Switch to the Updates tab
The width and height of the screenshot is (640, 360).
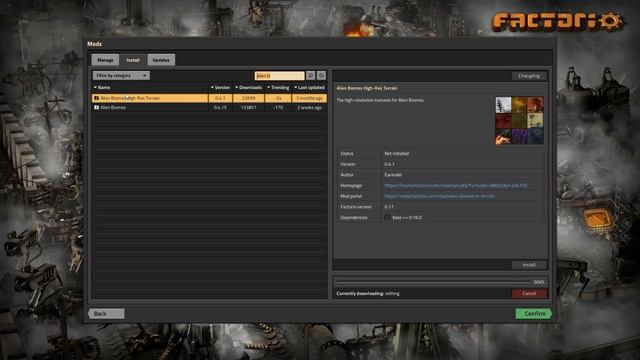click(161, 60)
